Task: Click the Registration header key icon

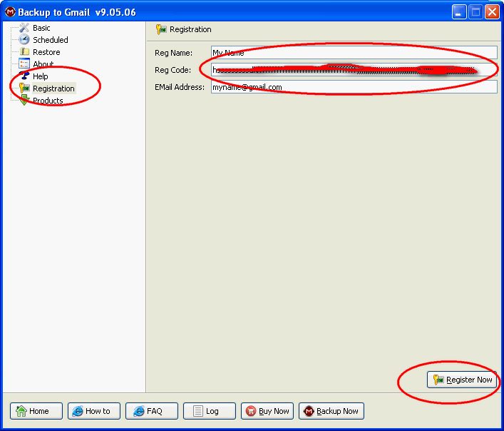Action: [x=161, y=29]
